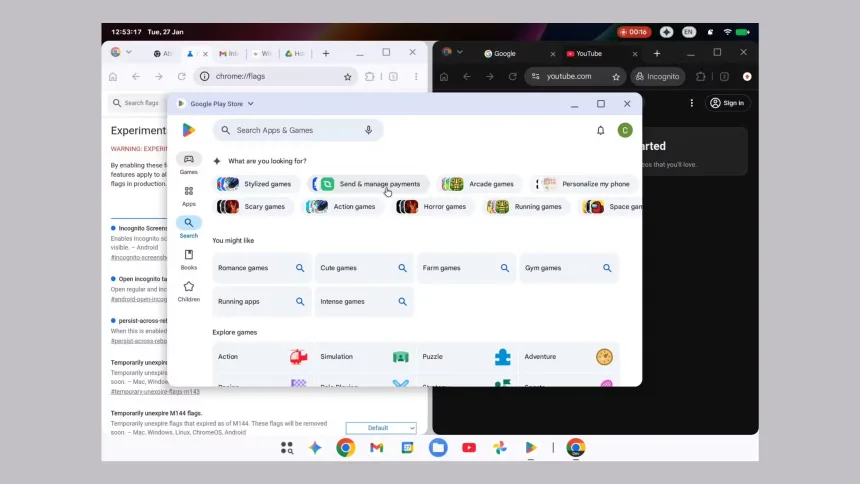Screen dimensions: 860x484
Task: Search for Romance games suggestion
Action: (262, 268)
